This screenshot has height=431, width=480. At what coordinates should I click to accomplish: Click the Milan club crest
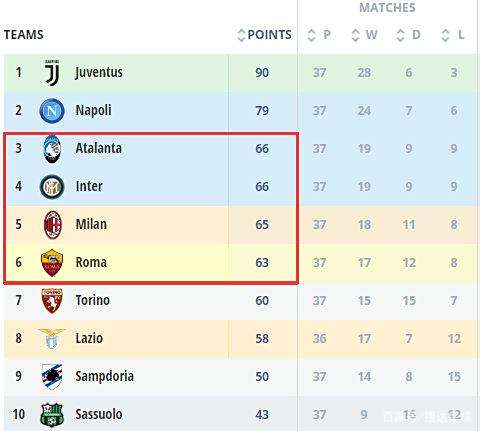53,225
